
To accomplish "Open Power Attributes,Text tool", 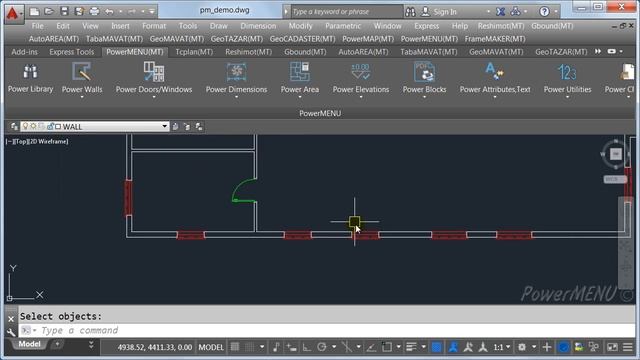I will click(x=495, y=79).
